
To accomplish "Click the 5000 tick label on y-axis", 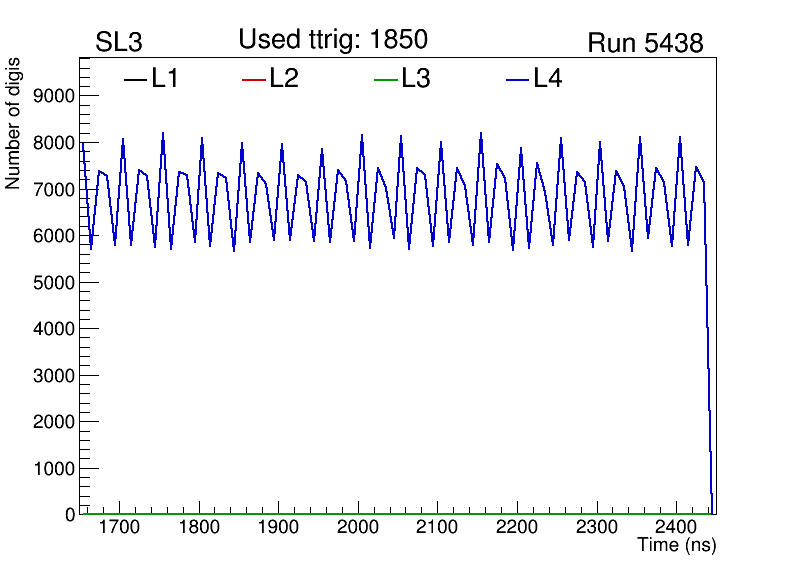I will tap(54, 282).
